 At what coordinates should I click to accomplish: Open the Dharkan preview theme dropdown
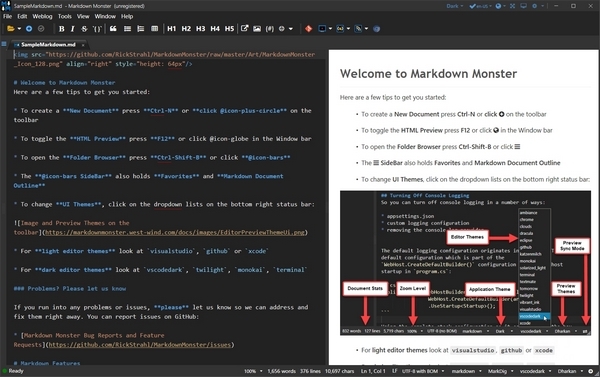tap(570, 371)
